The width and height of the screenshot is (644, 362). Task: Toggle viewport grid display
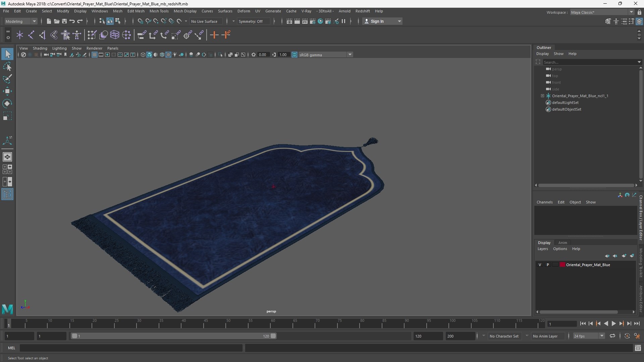click(95, 55)
